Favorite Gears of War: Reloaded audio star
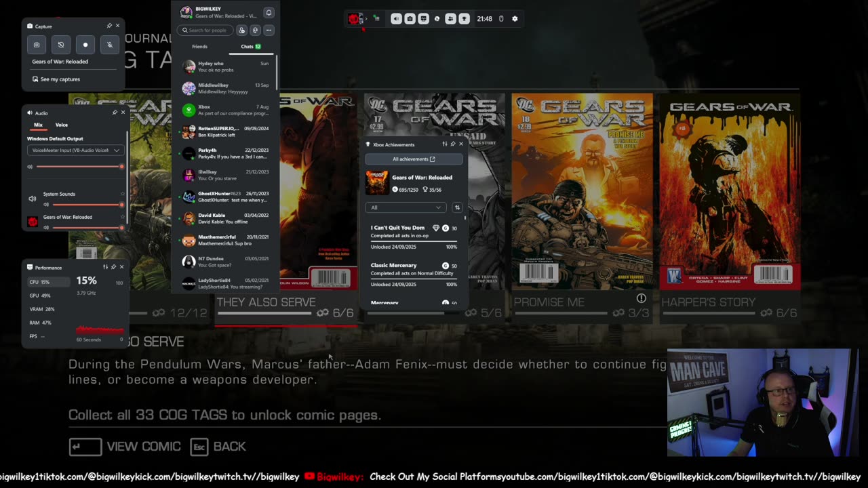The image size is (868, 488). (123, 217)
